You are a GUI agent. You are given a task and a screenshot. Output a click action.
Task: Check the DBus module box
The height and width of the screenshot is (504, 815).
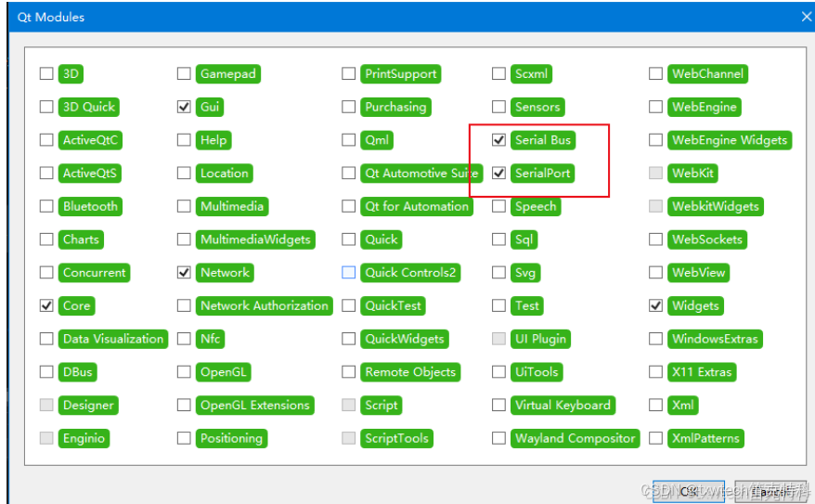tap(46, 372)
